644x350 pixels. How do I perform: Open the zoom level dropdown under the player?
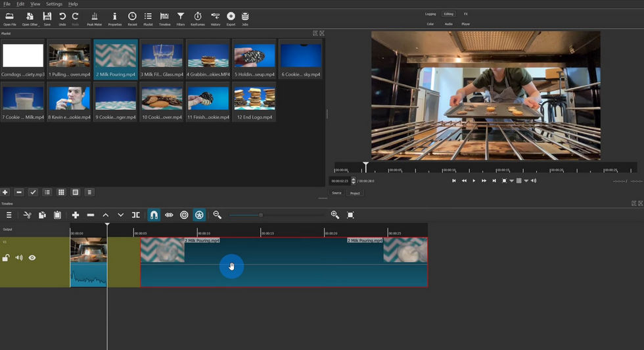tap(511, 181)
